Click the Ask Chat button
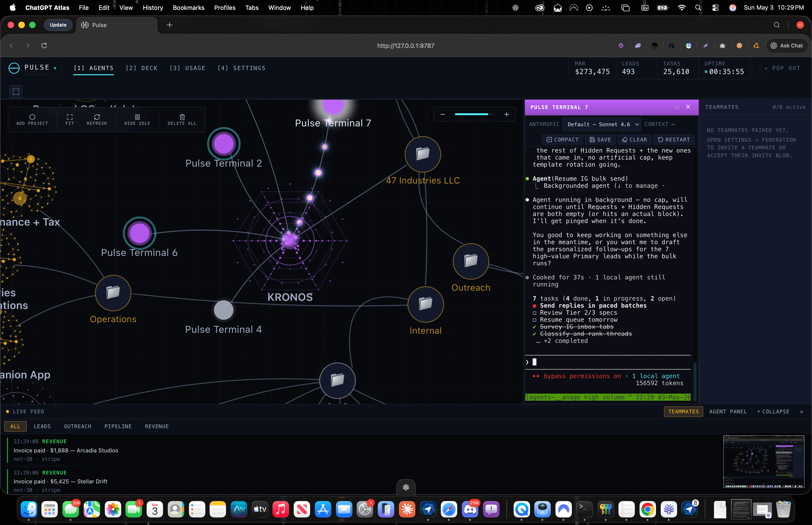 (786, 46)
